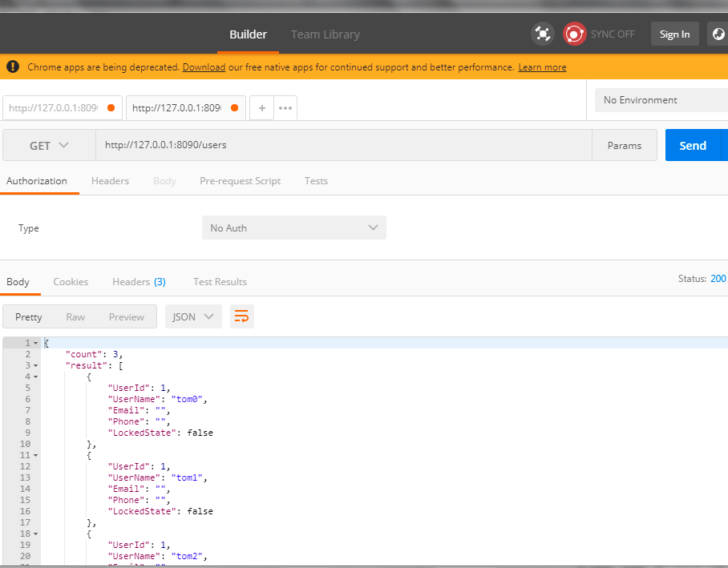
Task: Click the "tom2" username value
Action: [187, 556]
